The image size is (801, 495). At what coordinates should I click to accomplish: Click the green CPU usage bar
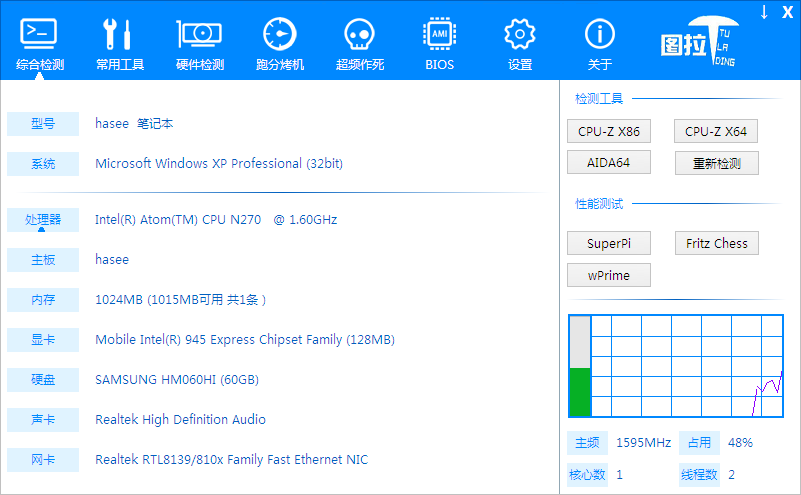[579, 391]
